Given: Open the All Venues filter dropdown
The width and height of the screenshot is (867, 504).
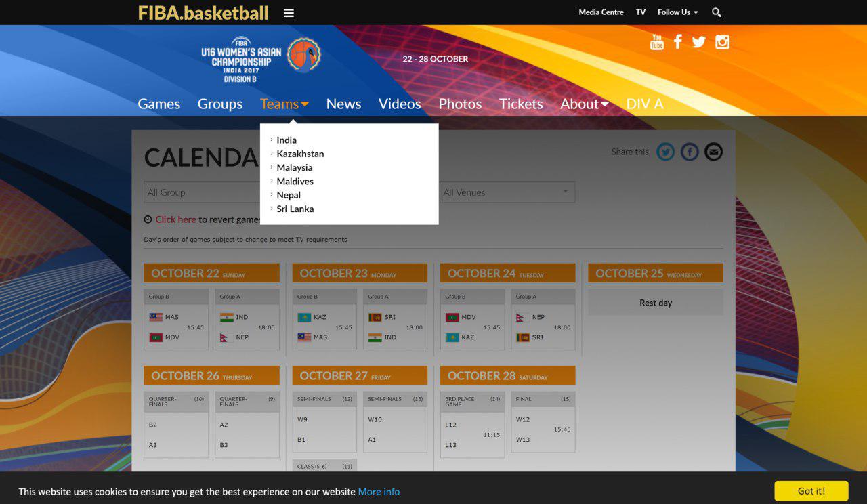Looking at the screenshot, I should (507, 192).
